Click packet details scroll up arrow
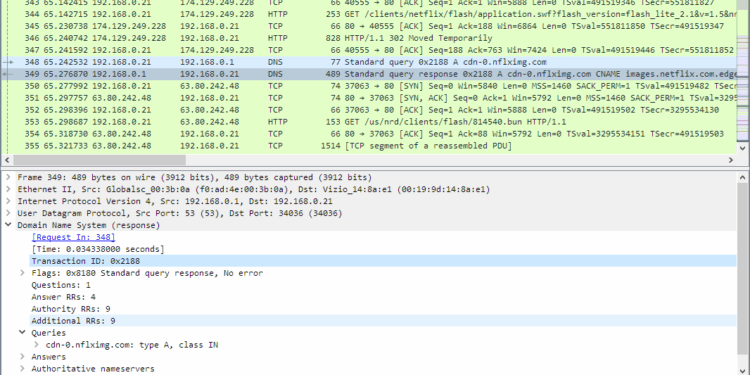Image resolution: width=750 pixels, height=375 pixels. pyautogui.click(x=743, y=178)
